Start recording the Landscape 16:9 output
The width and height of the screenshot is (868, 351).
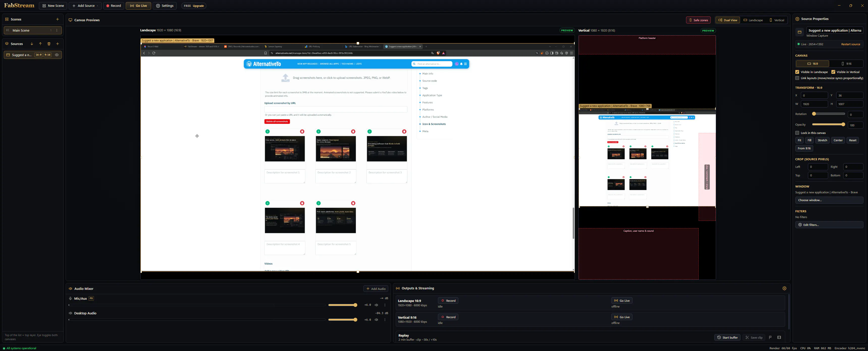point(448,301)
